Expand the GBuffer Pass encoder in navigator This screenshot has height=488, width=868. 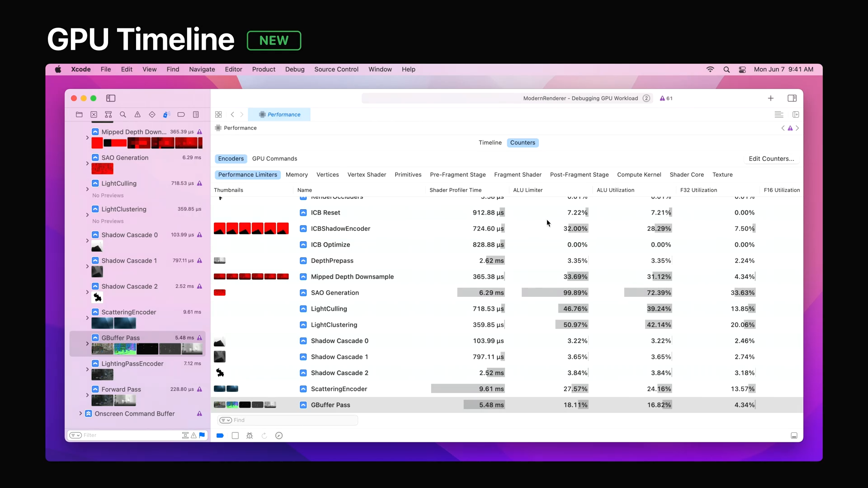point(87,344)
